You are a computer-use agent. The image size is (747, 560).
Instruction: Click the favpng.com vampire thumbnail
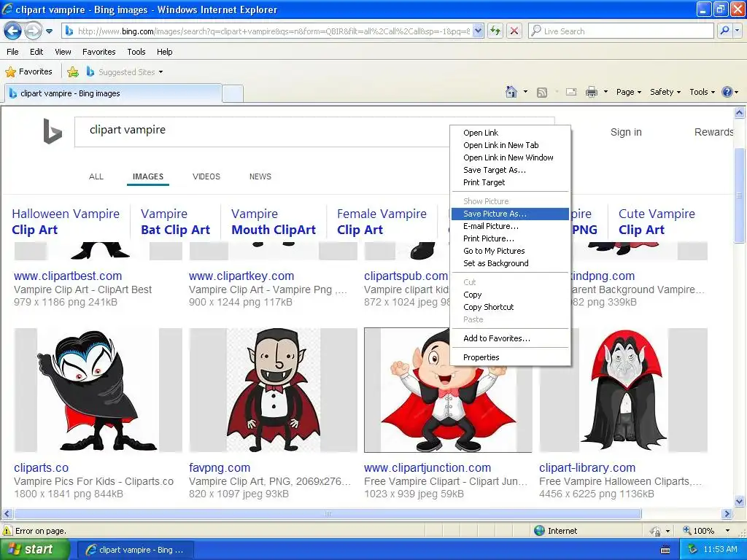coord(273,390)
